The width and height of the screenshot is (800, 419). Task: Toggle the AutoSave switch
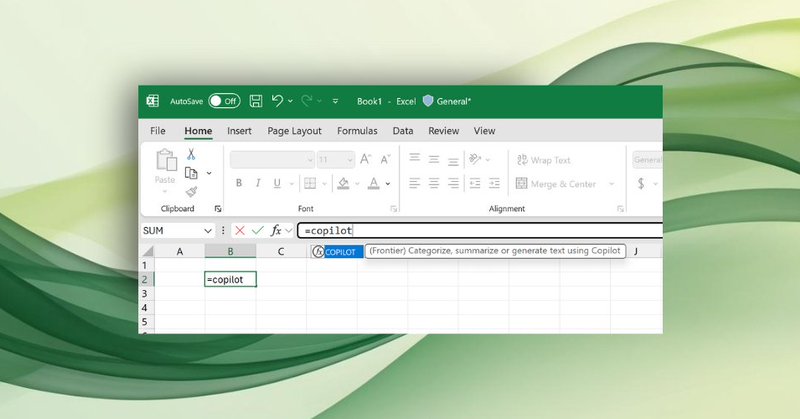pyautogui.click(x=224, y=101)
